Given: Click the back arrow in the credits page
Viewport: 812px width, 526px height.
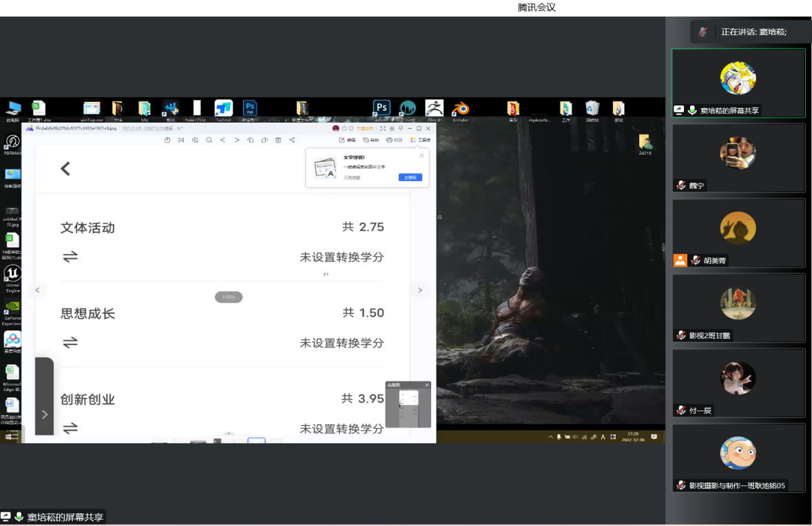Looking at the screenshot, I should point(65,169).
